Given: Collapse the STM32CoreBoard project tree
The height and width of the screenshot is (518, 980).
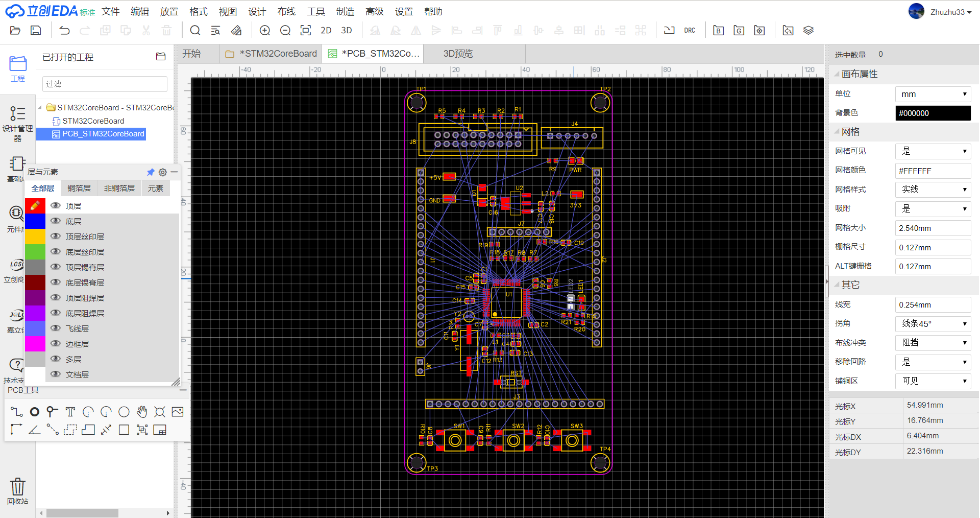Looking at the screenshot, I should (x=40, y=107).
